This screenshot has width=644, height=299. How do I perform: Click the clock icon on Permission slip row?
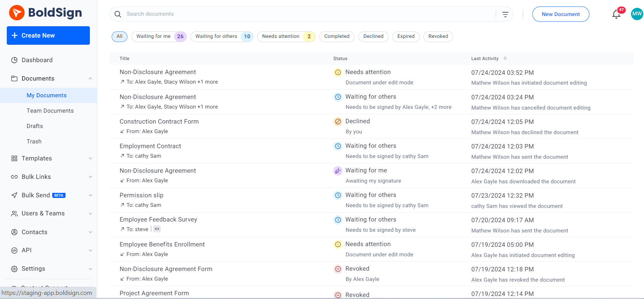[338, 195]
